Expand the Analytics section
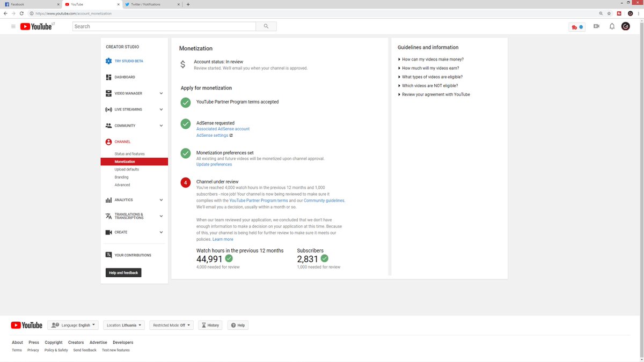 coord(161,200)
